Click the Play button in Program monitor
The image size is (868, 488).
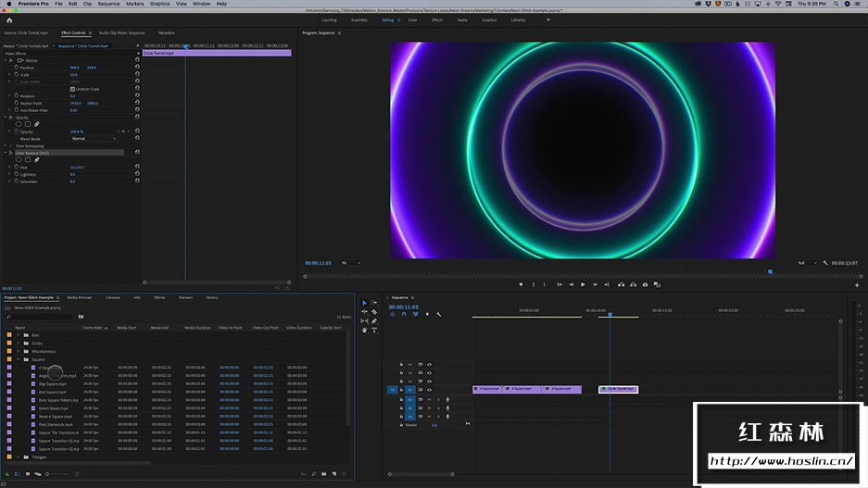(x=583, y=284)
